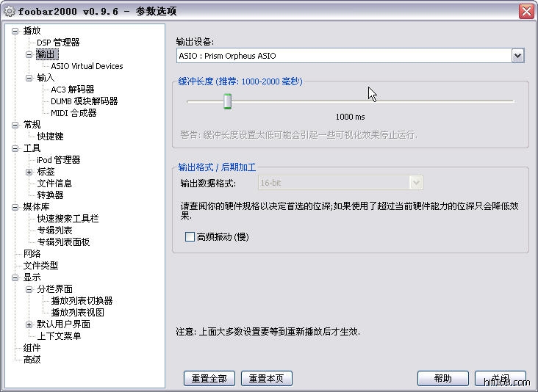Viewport: 538px width, 392px height.
Task: Expand the 默认用户界面 tree node
Action: (x=29, y=324)
